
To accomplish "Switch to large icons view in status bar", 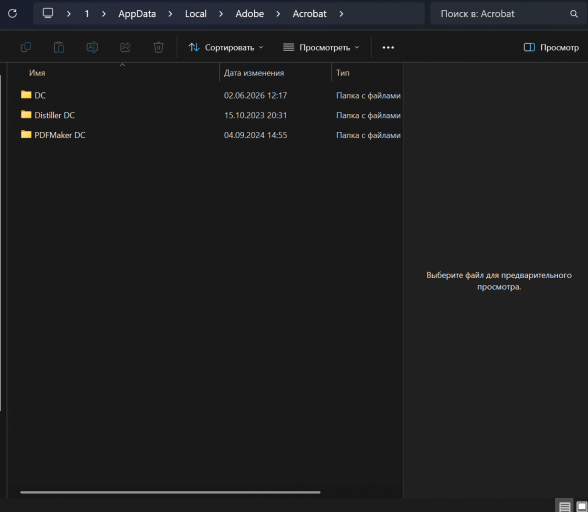I will click(x=581, y=506).
